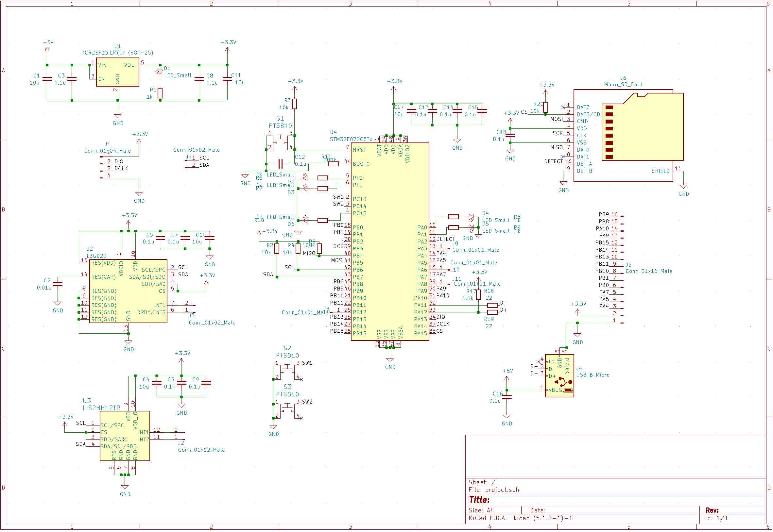Select the L3GD20 gyroscope U2 symbol
Viewport: 773px width, 532px height.
128,291
